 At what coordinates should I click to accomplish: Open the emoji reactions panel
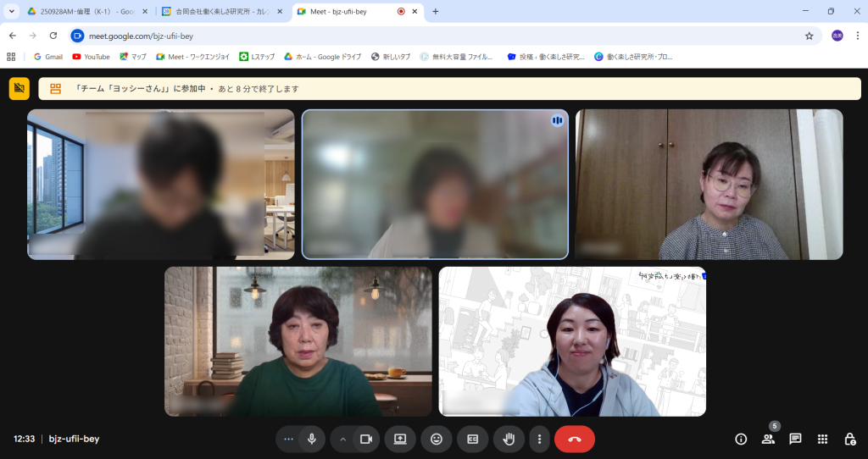click(x=437, y=439)
